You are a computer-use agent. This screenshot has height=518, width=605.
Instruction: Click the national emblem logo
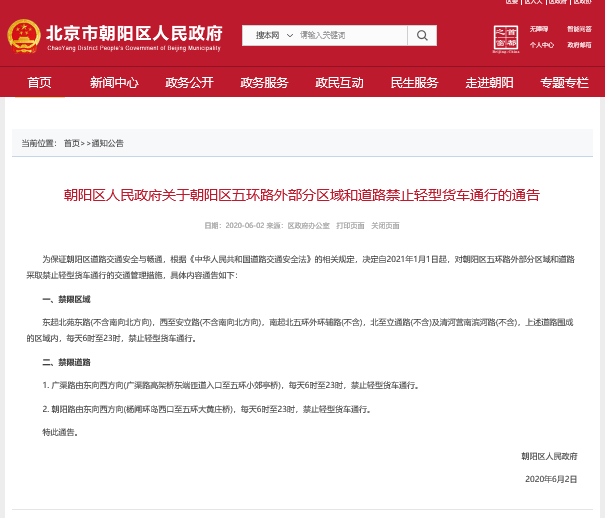[x=23, y=36]
